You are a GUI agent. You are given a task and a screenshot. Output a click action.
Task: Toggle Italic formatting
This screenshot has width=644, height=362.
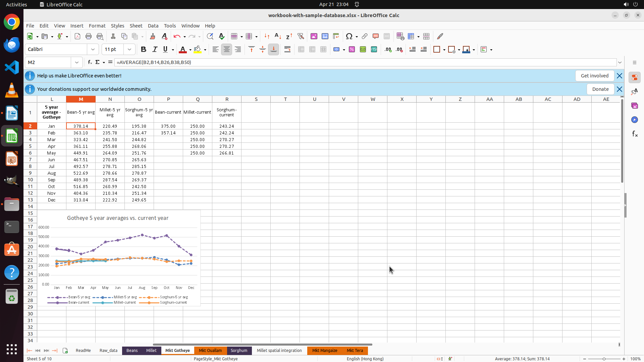coord(155,49)
